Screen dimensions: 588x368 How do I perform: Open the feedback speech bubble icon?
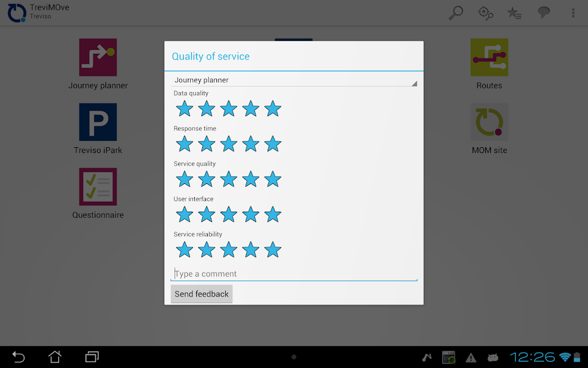(x=544, y=13)
